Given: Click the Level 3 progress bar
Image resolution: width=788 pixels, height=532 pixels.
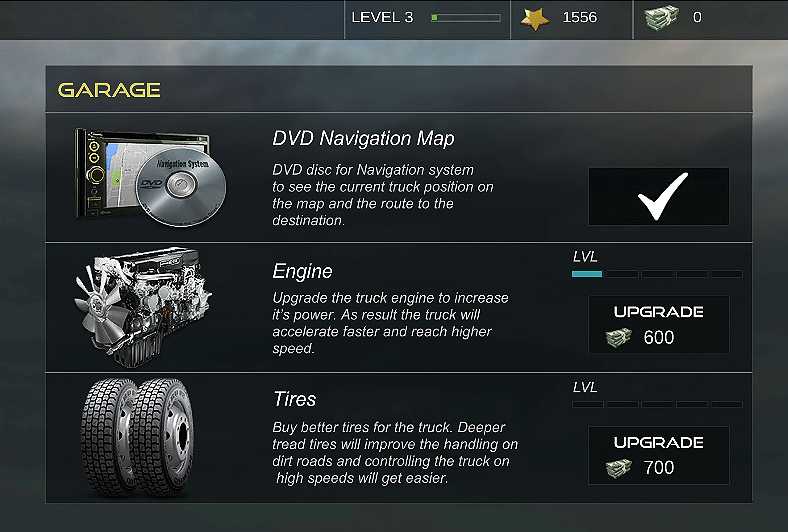Looking at the screenshot, I should coord(466,18).
